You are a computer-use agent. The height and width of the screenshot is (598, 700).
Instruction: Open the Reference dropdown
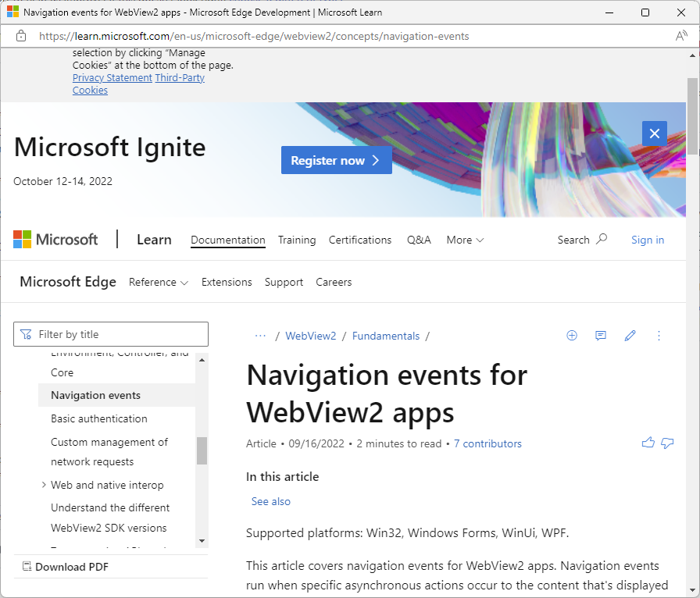(x=159, y=282)
